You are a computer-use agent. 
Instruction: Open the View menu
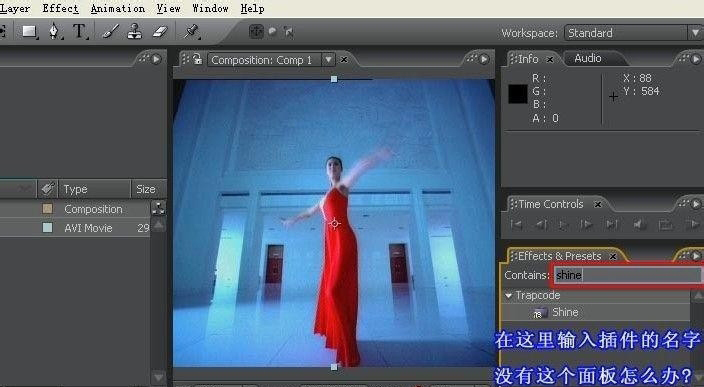[168, 9]
